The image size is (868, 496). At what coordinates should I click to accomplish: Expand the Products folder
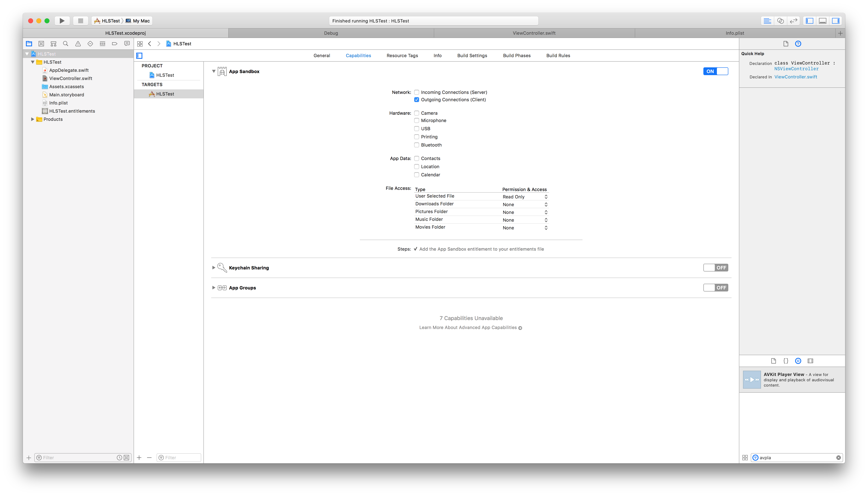click(x=33, y=119)
